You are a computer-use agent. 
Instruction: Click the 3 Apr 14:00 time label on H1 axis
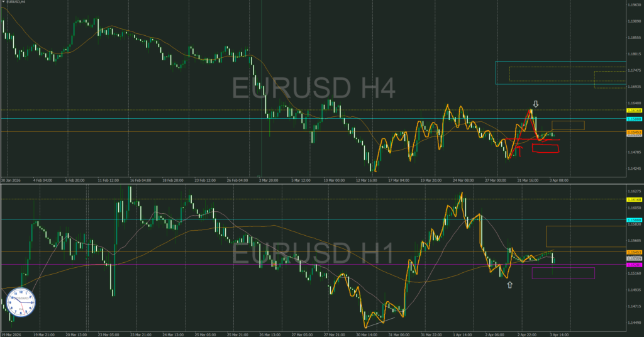[x=560, y=333]
